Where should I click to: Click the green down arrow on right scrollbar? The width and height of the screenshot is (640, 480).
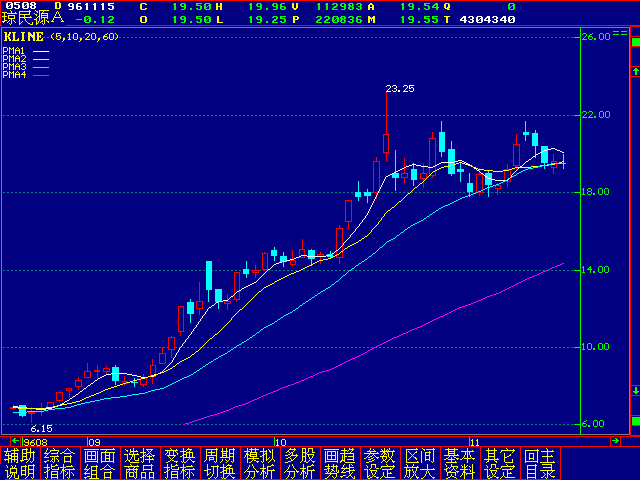coord(633,390)
